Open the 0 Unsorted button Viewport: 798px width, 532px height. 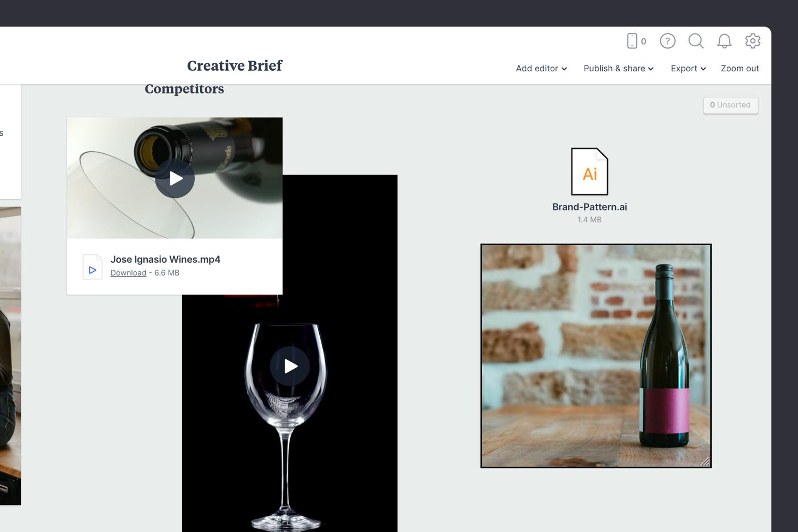tap(730, 105)
